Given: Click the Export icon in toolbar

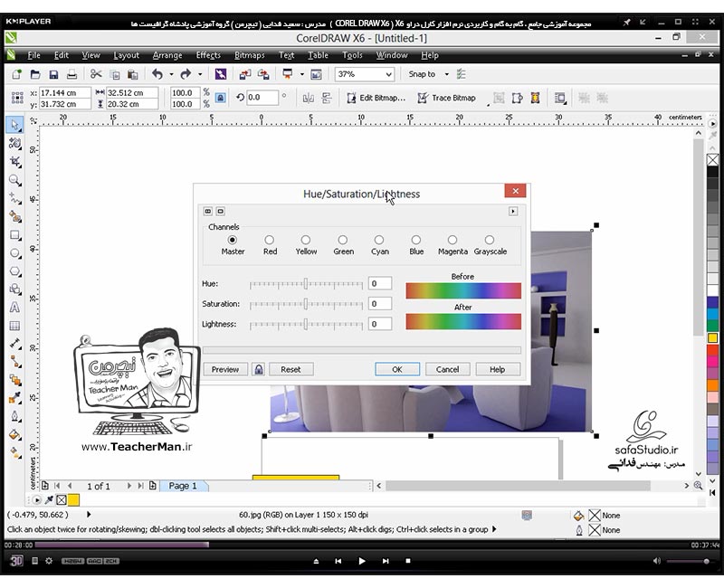Looking at the screenshot, I should point(263,74).
